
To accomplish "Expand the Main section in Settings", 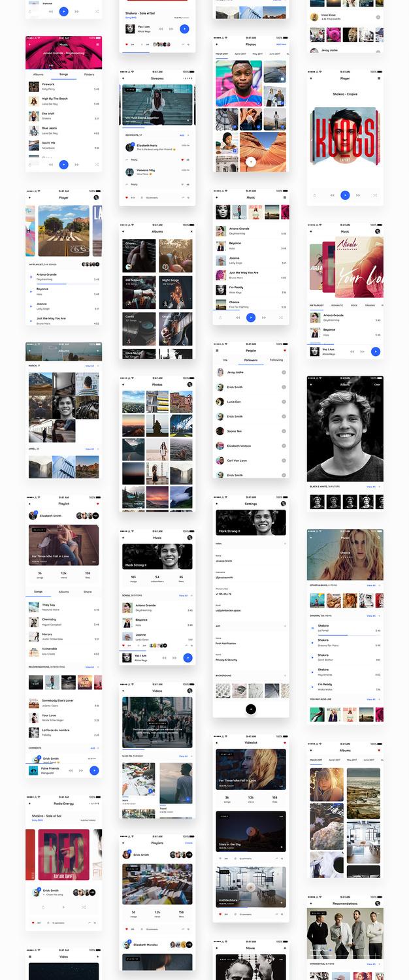I will tap(284, 544).
